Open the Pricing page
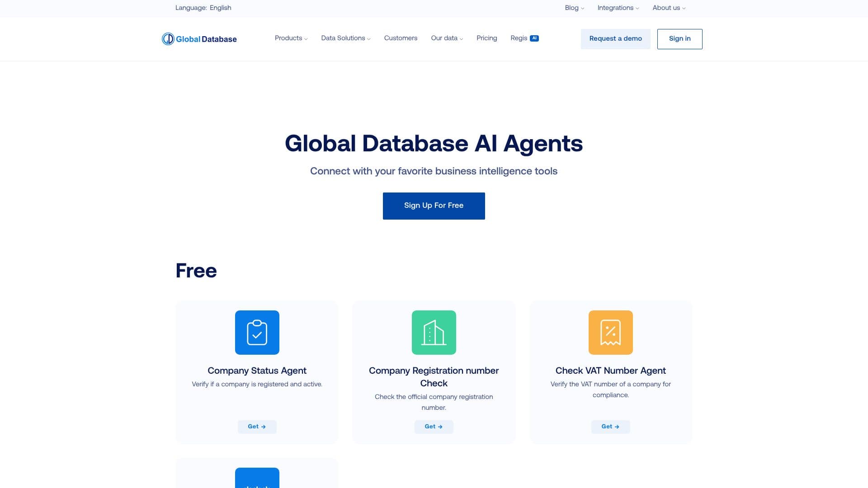The image size is (868, 488). [x=487, y=38]
